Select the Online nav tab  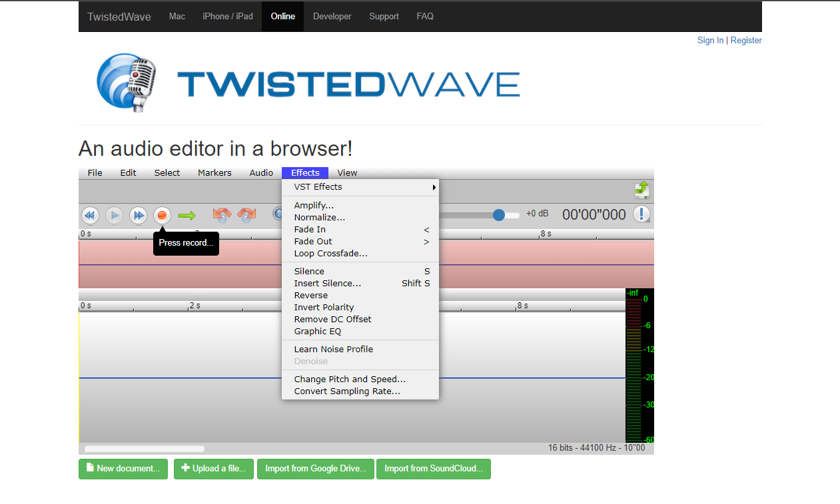click(283, 16)
